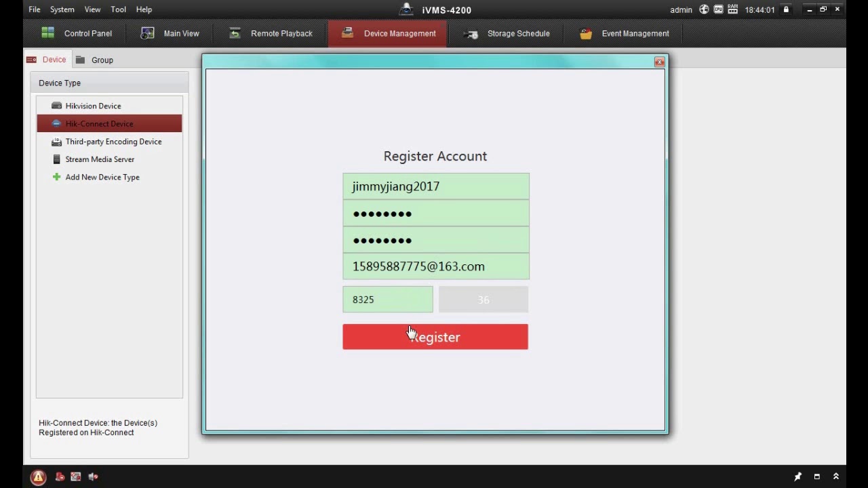This screenshot has height=488, width=868.
Task: Open the Storage Schedule tab
Action: tap(506, 33)
